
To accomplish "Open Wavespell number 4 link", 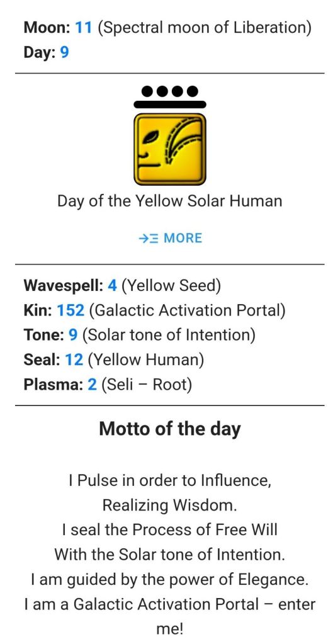I will point(112,285).
